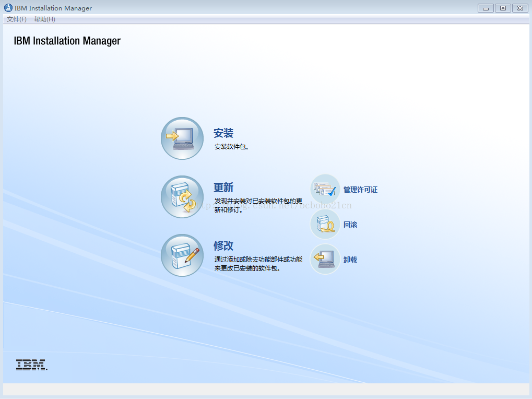The image size is (532, 399).
Task: Click the Install (安装) computer icon
Action: [182, 138]
